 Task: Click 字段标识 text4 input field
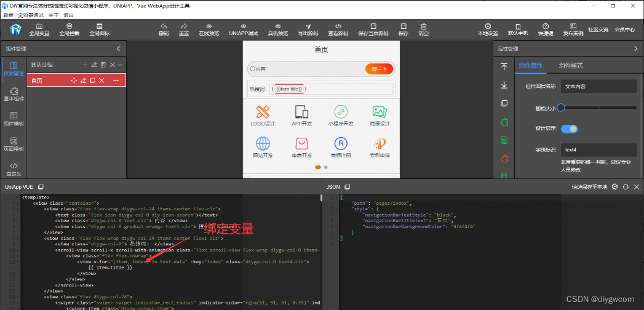[599, 149]
